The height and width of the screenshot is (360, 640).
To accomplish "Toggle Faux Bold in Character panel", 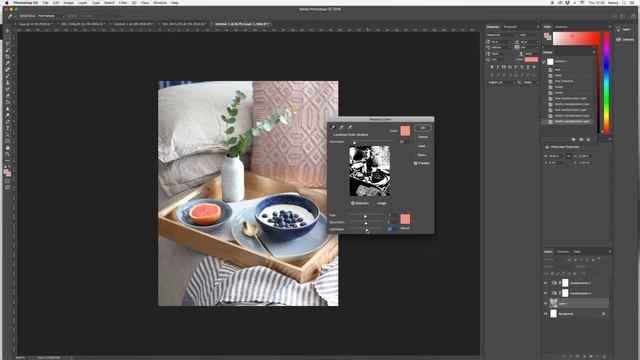I will 492,67.
